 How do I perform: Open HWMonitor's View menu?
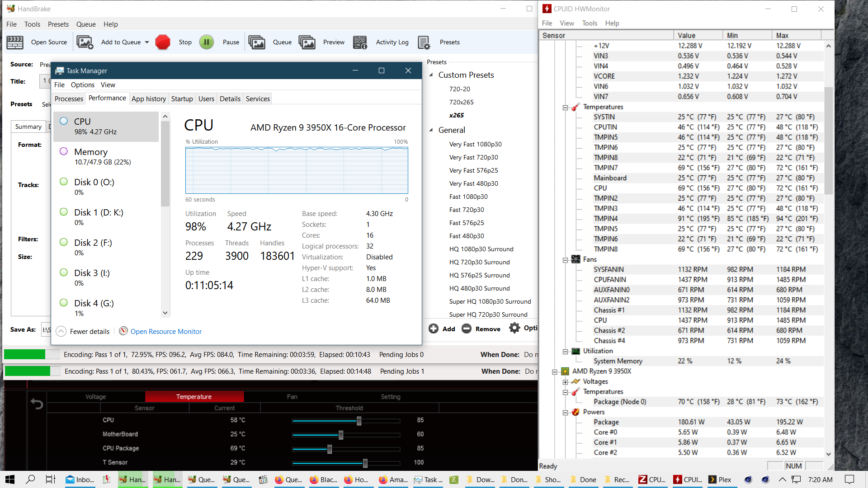point(567,23)
